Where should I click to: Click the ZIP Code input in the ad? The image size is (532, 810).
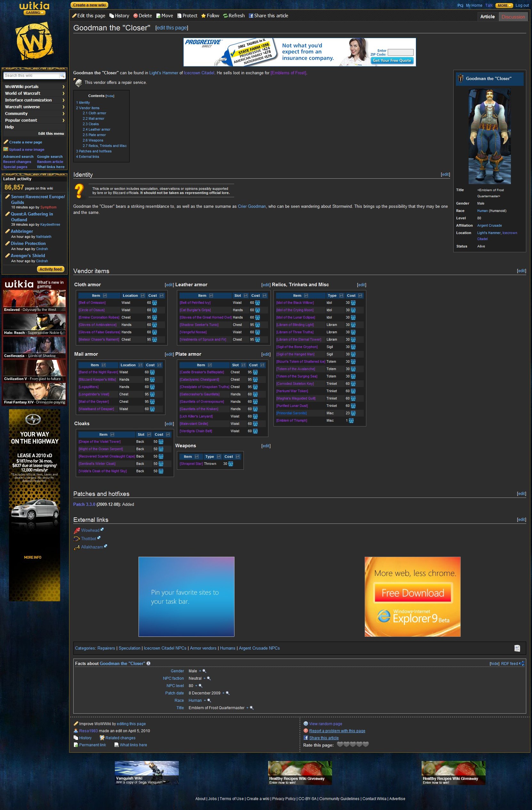[401, 52]
